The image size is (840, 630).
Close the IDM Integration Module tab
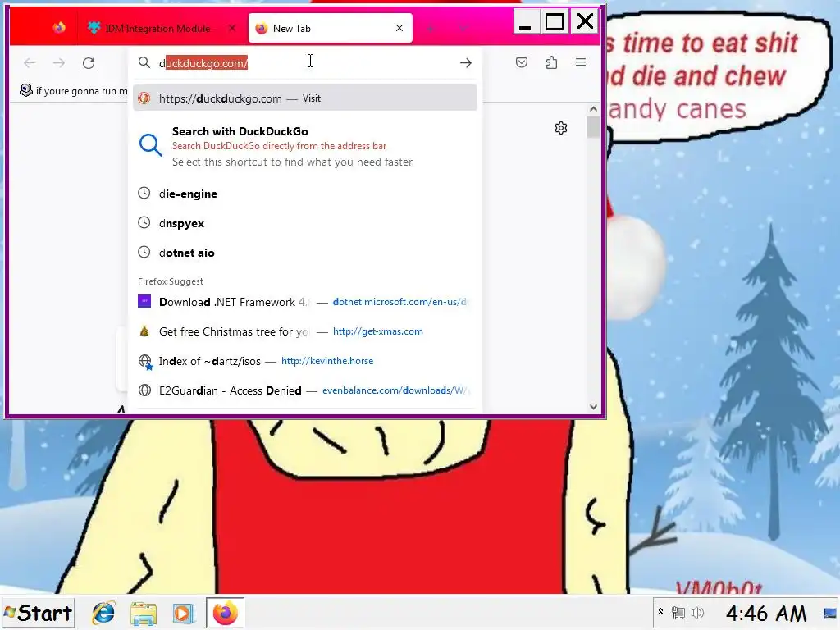point(232,29)
